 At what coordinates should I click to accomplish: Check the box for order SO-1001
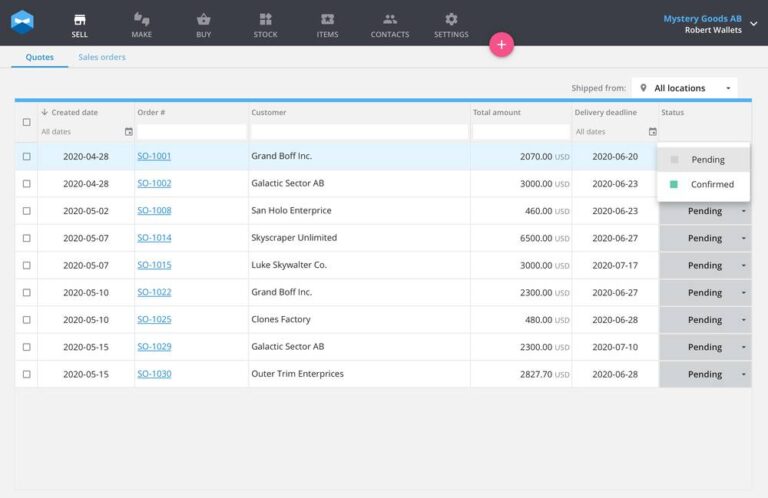point(26,156)
